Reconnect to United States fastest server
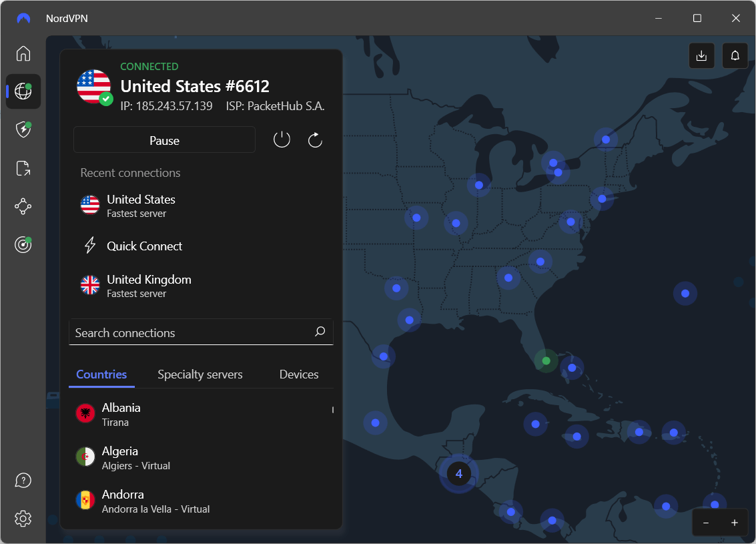The height and width of the screenshot is (544, 756). (201, 206)
